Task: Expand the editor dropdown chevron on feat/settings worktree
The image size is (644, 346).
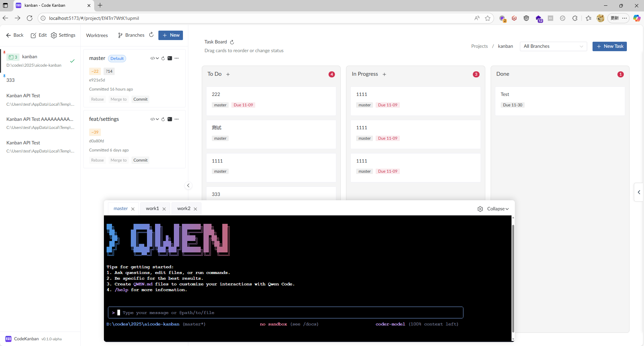Action: [x=157, y=119]
